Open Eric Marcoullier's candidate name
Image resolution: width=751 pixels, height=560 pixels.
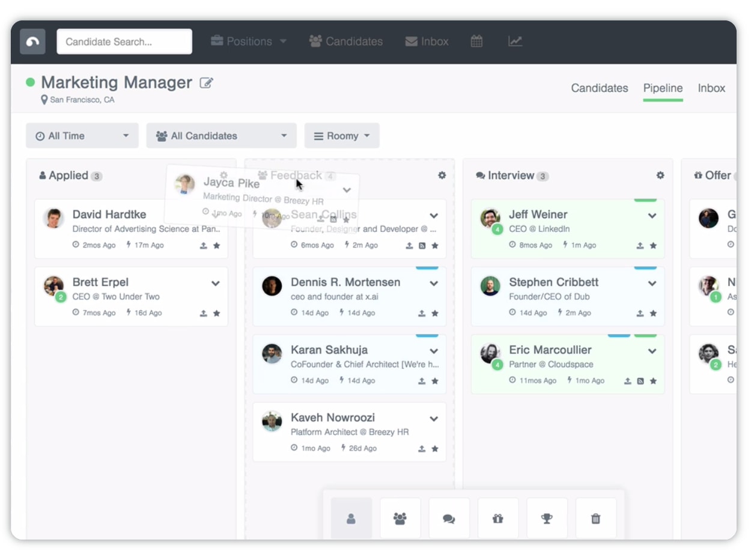point(550,350)
